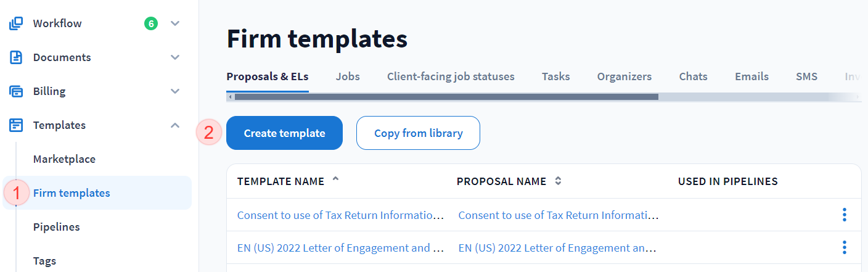Expand the Documents section chevron
Screen dimensions: 868x272
point(175,57)
